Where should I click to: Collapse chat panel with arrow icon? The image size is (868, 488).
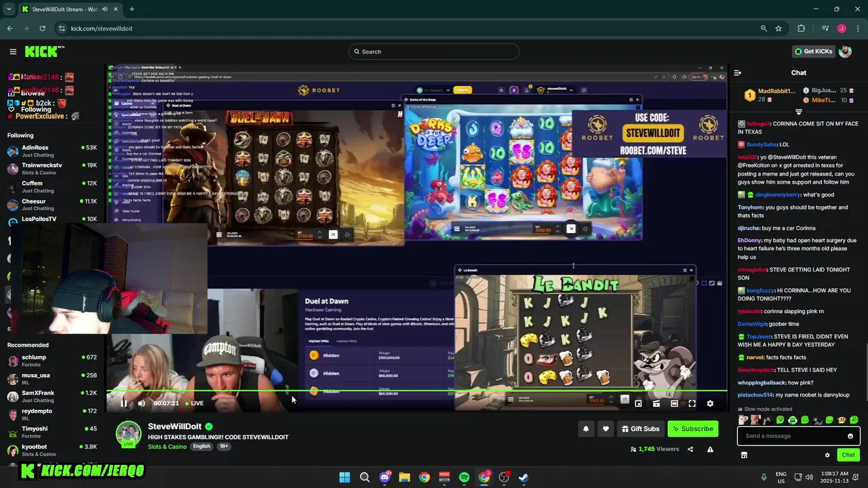(x=738, y=73)
